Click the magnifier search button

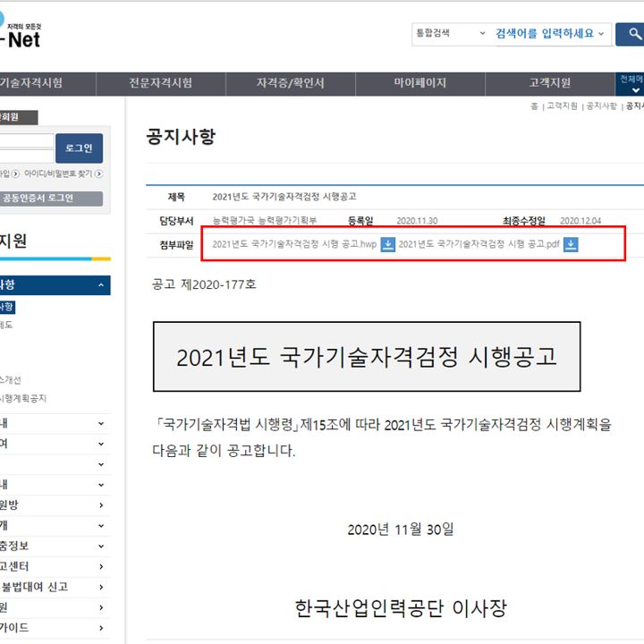coord(631,34)
